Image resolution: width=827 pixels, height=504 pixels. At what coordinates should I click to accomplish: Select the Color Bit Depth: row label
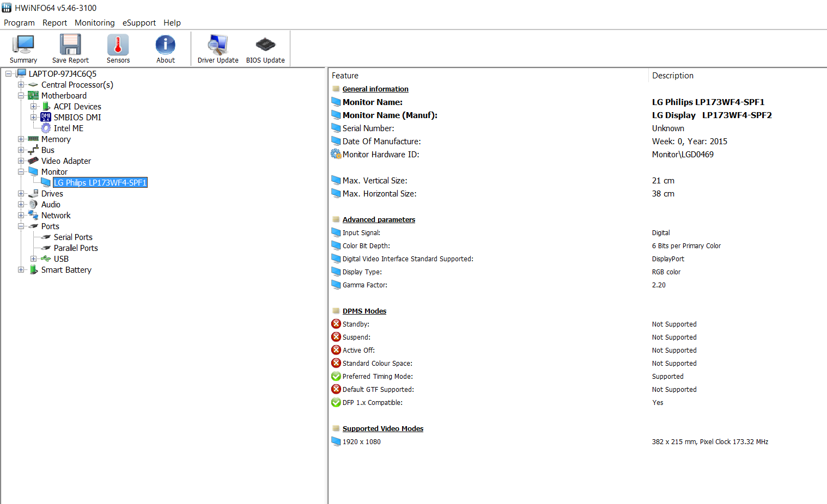point(366,245)
